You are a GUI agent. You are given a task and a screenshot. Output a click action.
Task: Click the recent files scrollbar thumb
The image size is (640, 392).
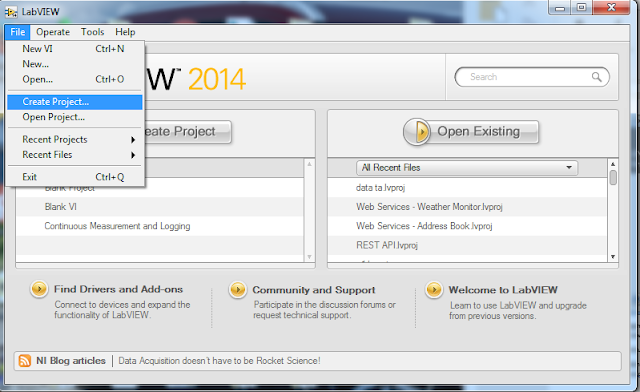(613, 178)
